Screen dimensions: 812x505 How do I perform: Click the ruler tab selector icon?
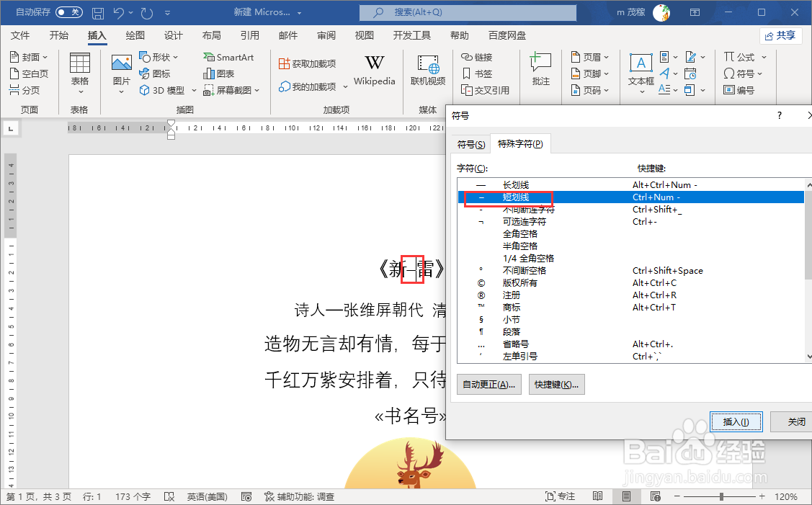[11, 128]
